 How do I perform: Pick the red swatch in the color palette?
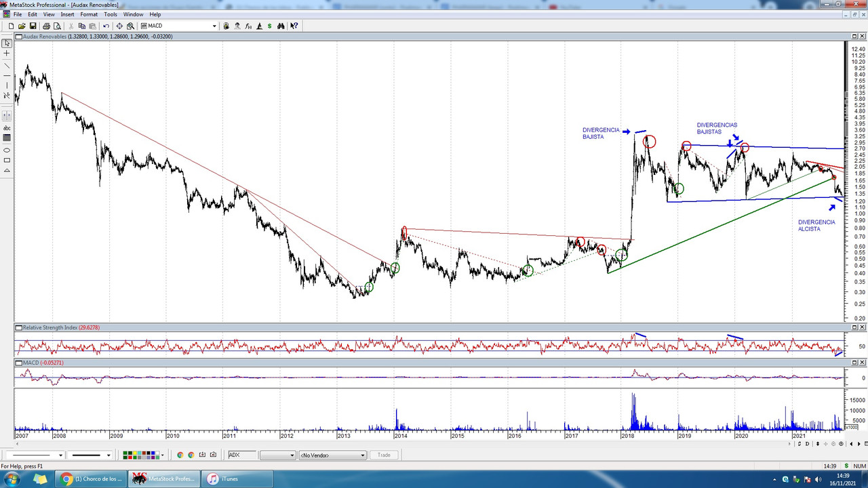tap(130, 457)
